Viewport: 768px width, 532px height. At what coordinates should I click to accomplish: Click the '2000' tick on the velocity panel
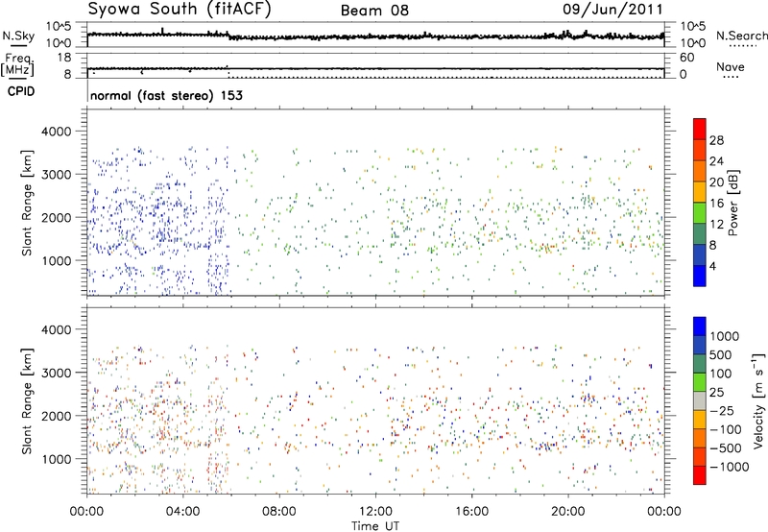coord(57,416)
